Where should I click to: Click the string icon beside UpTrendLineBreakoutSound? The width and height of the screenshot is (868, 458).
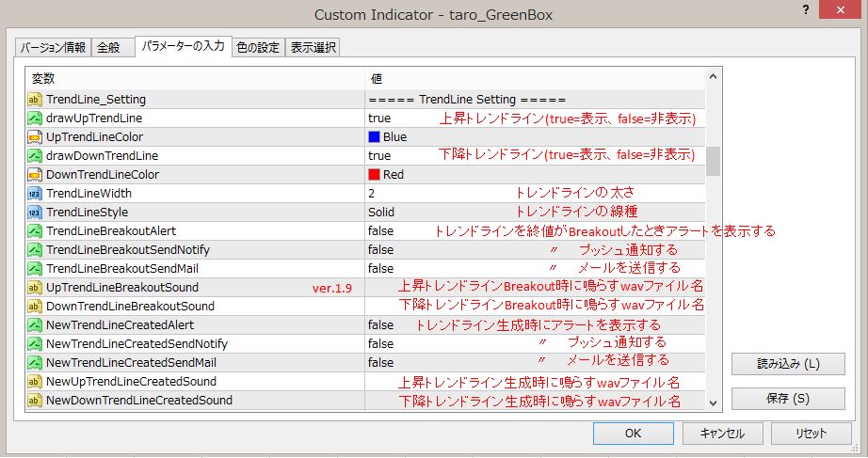click(35, 288)
